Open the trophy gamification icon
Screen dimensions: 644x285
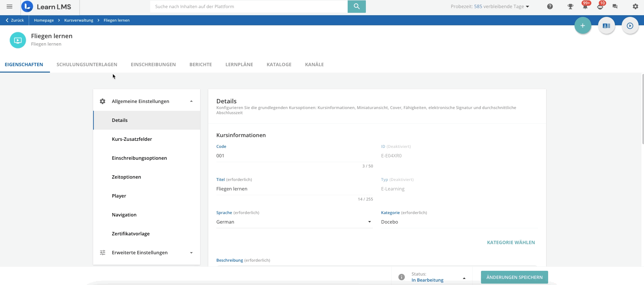pos(570,6)
